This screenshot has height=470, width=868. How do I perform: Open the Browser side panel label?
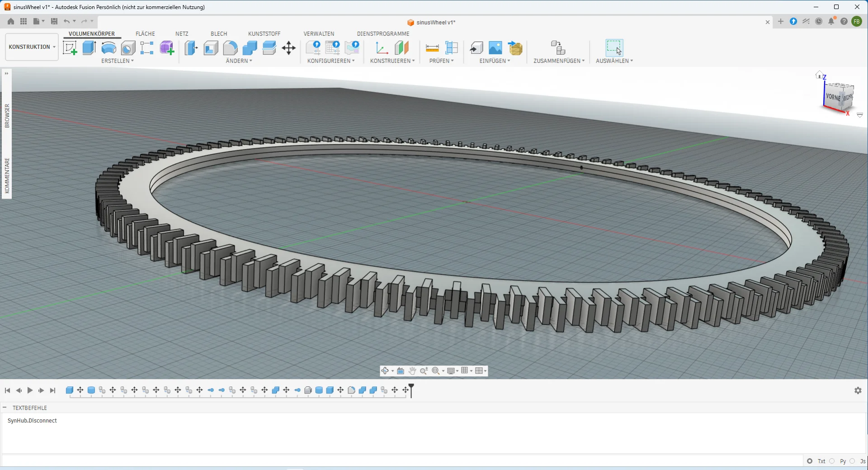pos(7,116)
